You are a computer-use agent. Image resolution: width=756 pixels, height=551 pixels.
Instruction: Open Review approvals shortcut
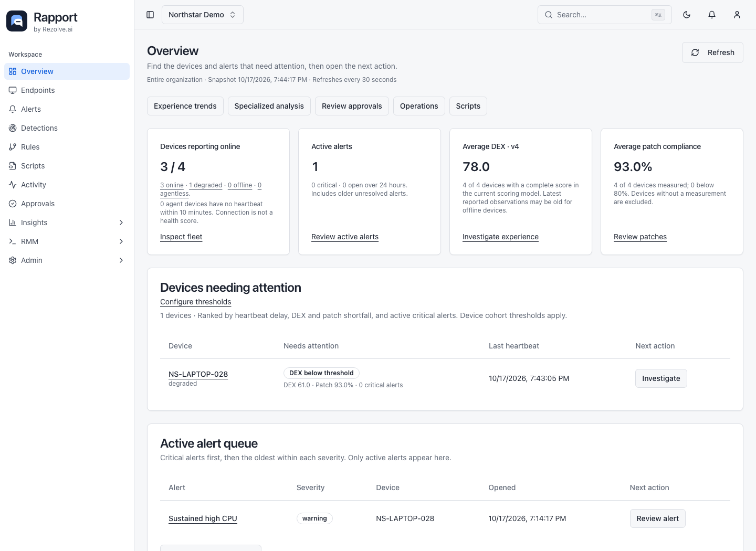[x=352, y=106]
